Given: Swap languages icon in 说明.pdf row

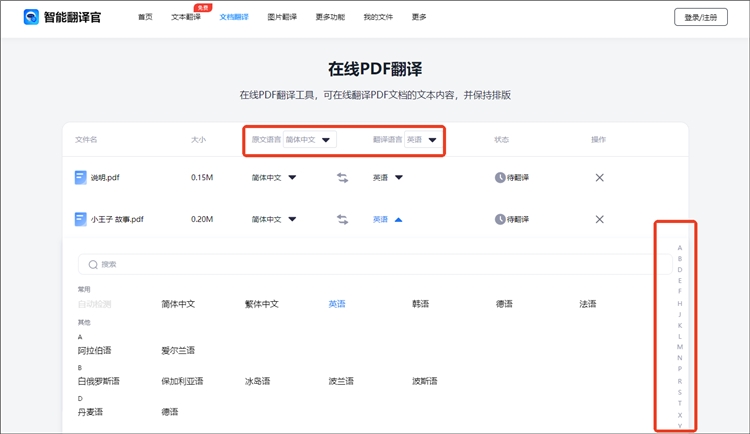Looking at the screenshot, I should (342, 178).
